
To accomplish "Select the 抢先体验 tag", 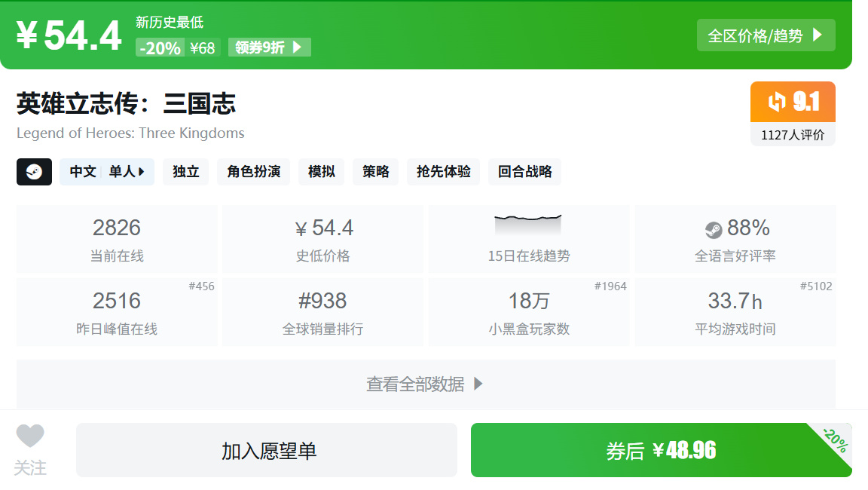I will pyautogui.click(x=443, y=172).
